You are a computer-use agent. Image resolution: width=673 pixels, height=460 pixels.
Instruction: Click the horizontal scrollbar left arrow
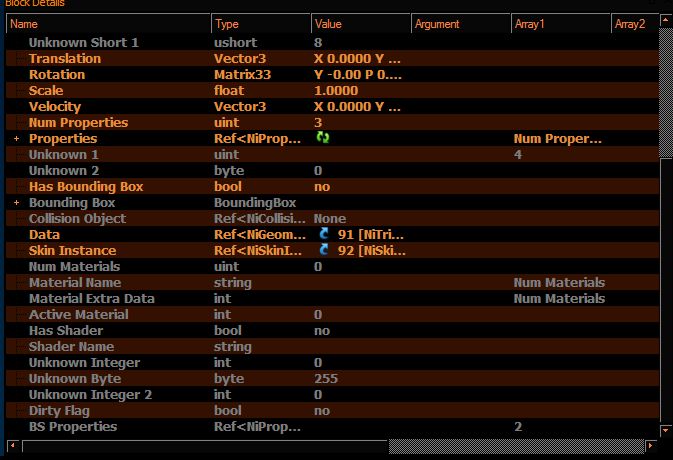12,446
